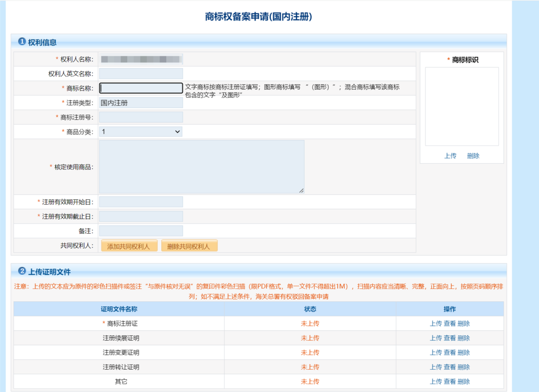Screen dimensions: 539x392
Task: Click the 操作 column header
Action: 450,309
